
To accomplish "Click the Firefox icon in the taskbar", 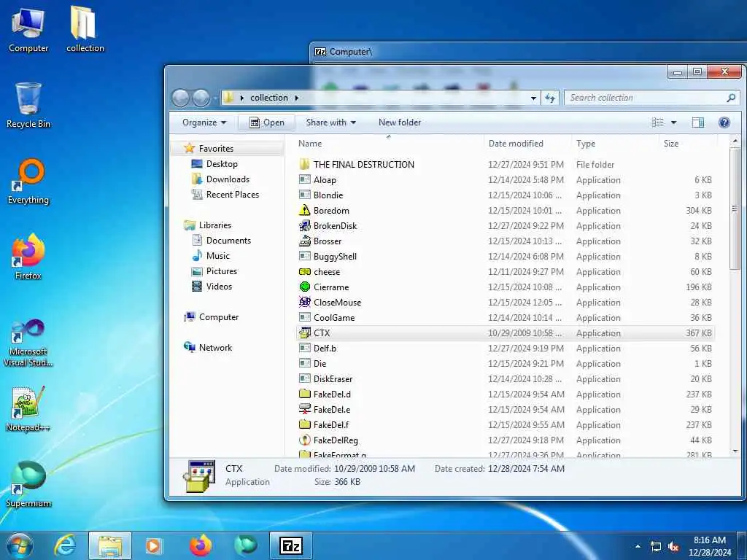I will coord(200,545).
